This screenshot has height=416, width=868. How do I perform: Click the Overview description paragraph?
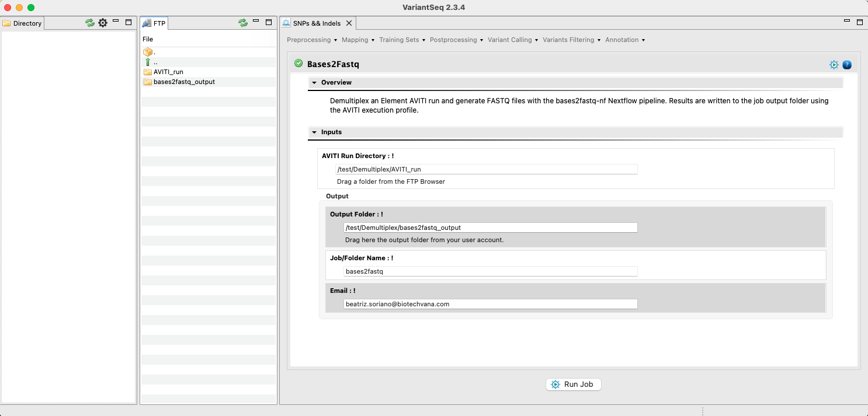click(x=579, y=106)
